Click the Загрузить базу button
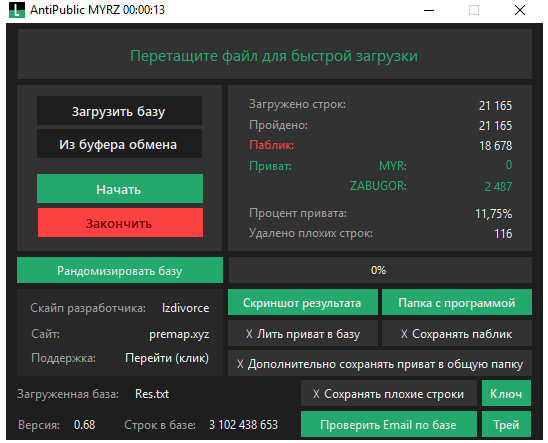Screen dimensions: 548x443 pos(119,111)
